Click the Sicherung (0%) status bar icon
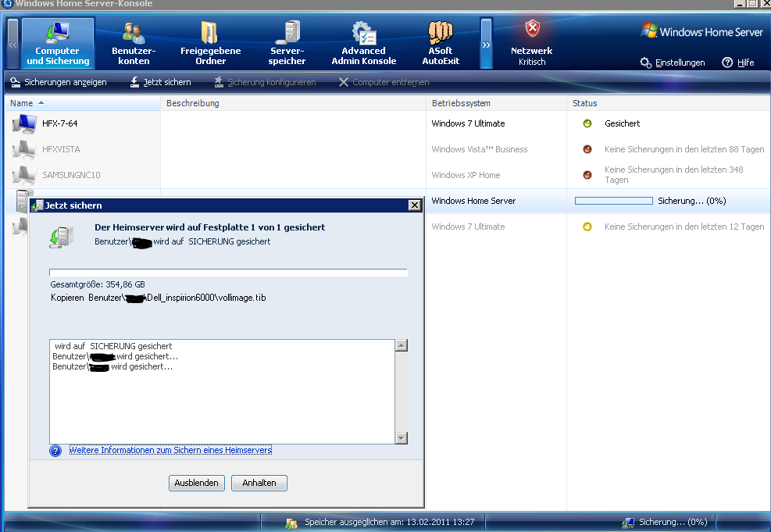The width and height of the screenshot is (771, 532). pyautogui.click(x=628, y=522)
